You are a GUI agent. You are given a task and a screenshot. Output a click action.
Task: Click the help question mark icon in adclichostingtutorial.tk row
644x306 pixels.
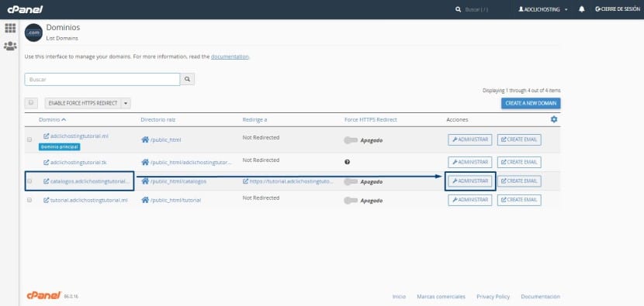348,162
